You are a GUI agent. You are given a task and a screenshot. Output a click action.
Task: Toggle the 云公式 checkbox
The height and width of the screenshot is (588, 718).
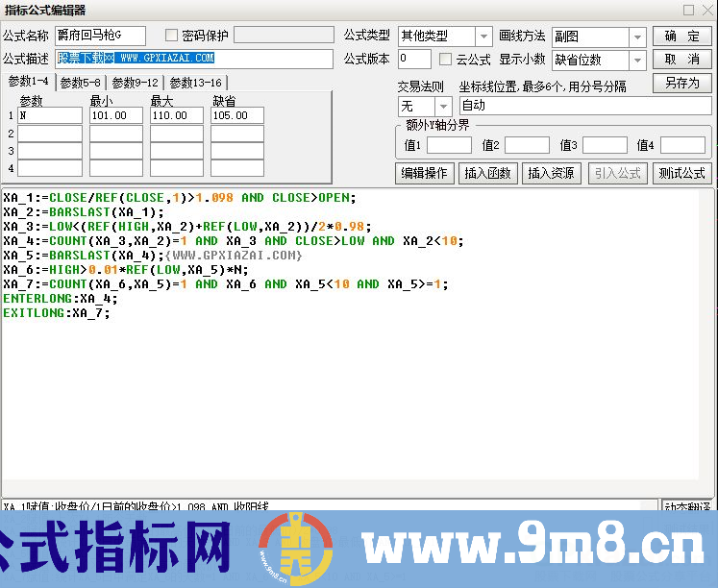point(445,59)
